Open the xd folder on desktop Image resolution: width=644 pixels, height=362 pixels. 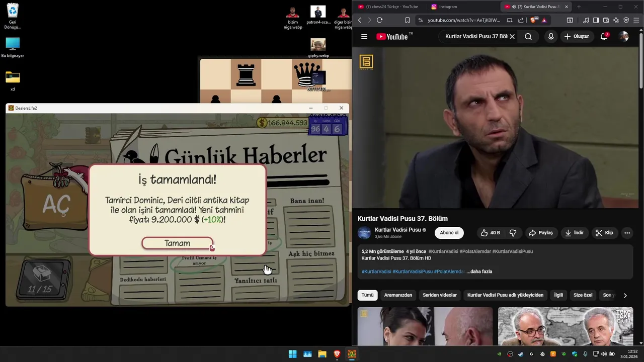point(13,80)
